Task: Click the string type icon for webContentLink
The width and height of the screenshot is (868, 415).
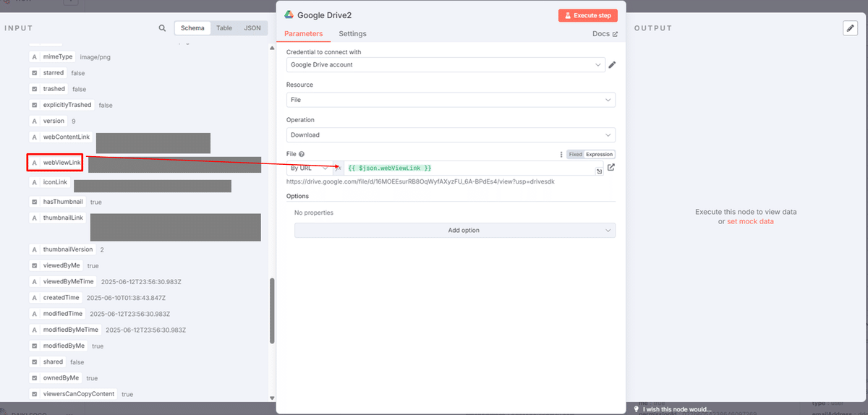Action: point(34,137)
